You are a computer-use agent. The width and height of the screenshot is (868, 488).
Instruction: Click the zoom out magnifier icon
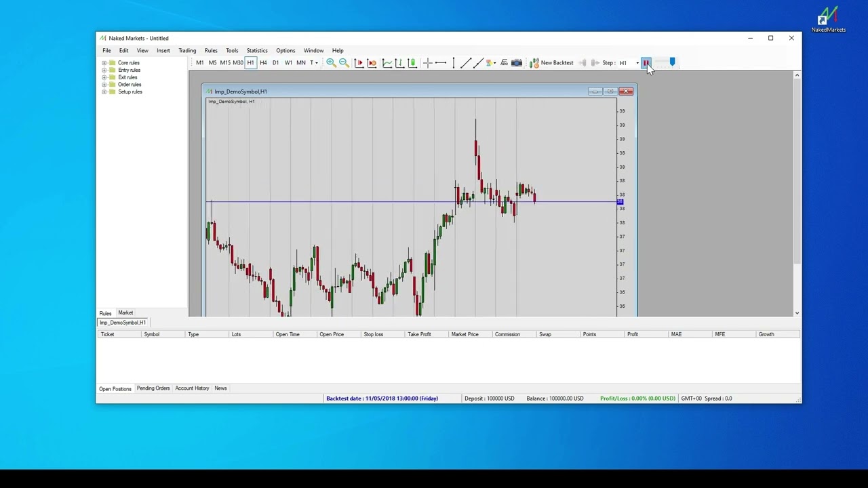344,62
